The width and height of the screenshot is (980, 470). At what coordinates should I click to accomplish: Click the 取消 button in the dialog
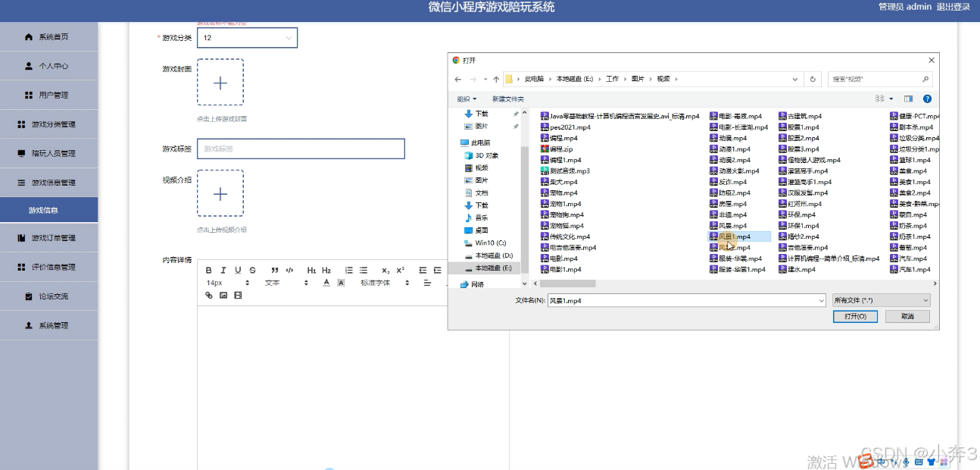click(x=907, y=316)
